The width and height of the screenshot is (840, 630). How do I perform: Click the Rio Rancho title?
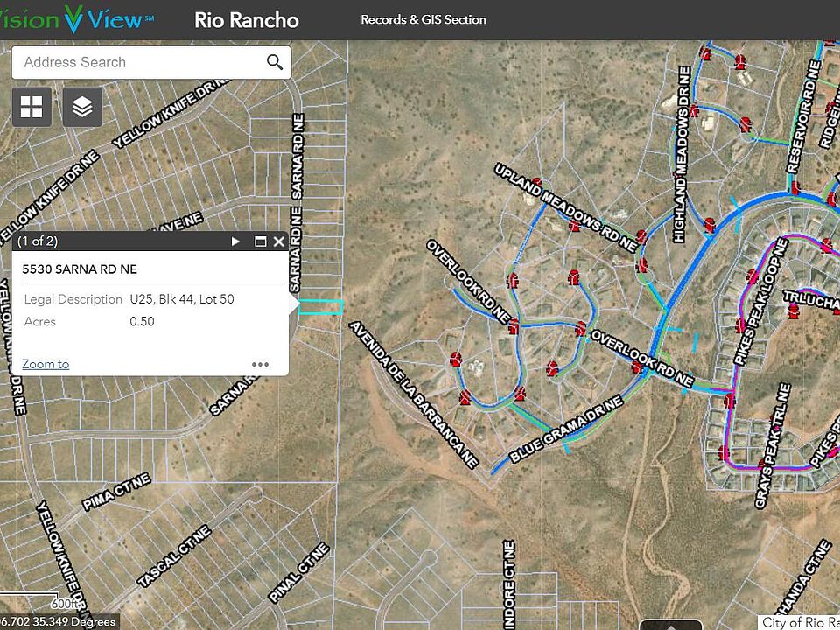247,20
